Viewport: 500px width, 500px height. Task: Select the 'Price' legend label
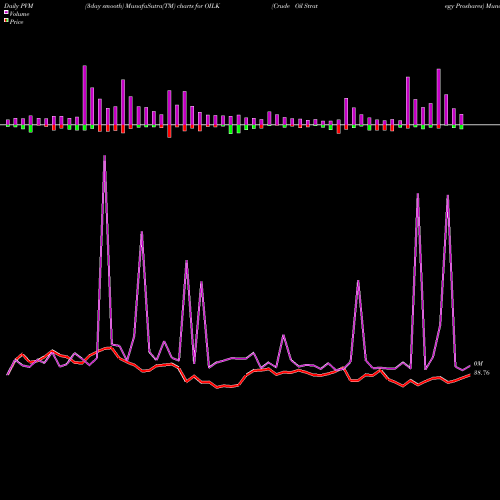click(16, 22)
